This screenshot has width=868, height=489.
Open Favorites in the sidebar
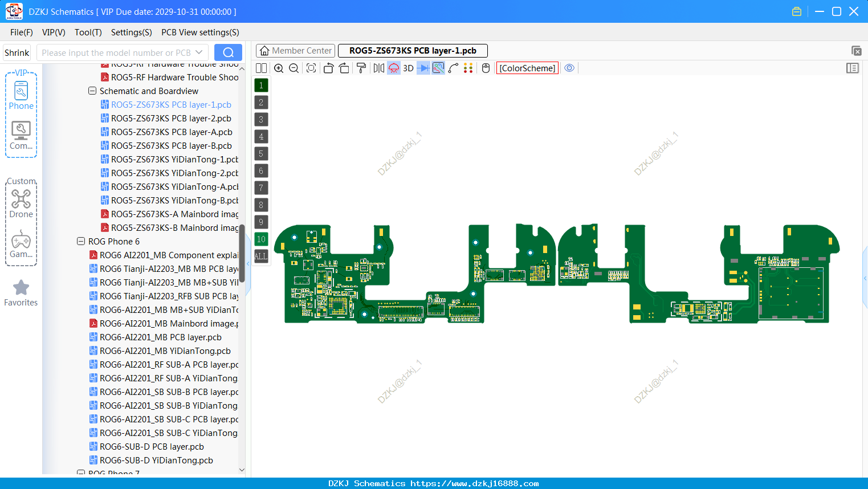(21, 294)
